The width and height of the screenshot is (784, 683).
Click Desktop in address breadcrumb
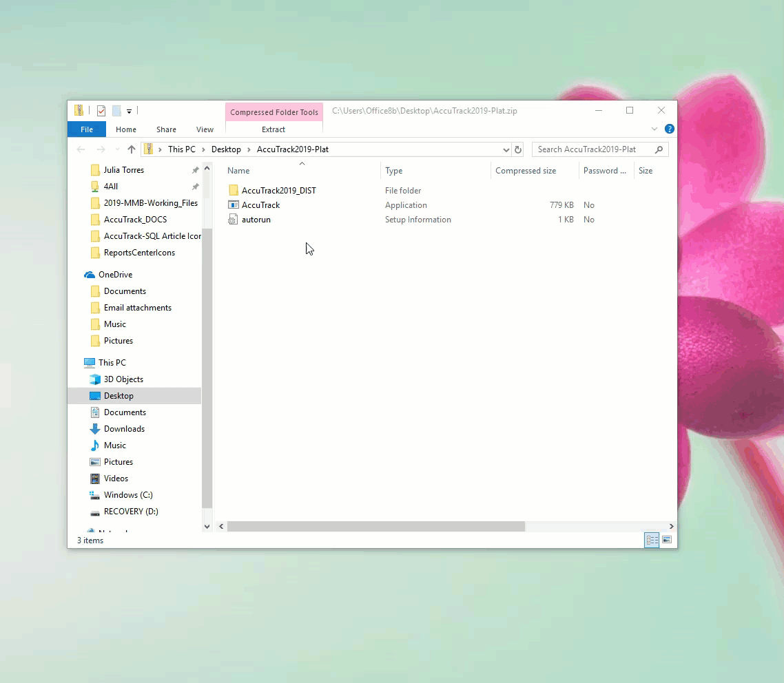coord(226,149)
